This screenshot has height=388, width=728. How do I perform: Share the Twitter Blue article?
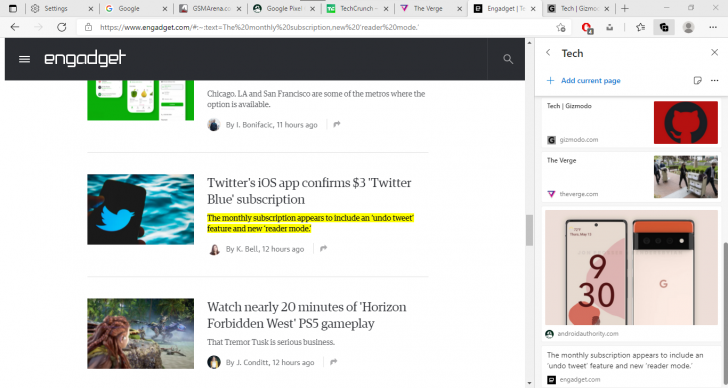click(324, 249)
